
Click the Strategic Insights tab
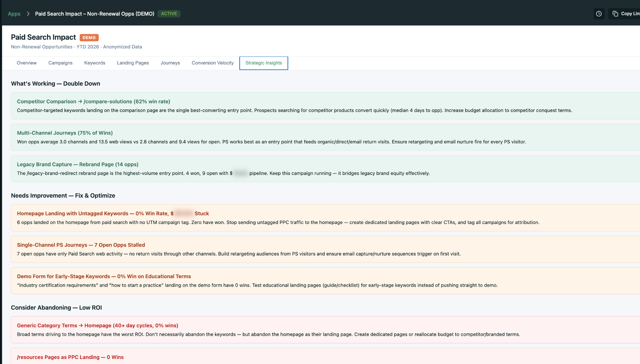263,63
